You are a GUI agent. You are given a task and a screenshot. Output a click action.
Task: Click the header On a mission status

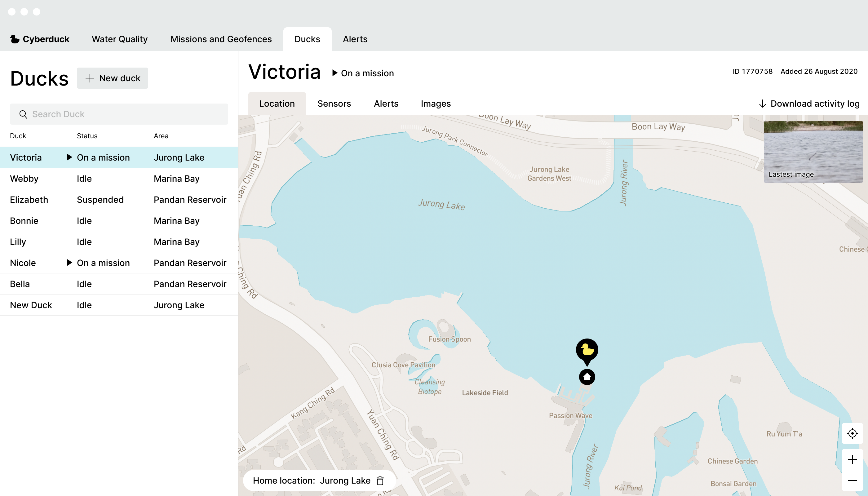pos(363,73)
